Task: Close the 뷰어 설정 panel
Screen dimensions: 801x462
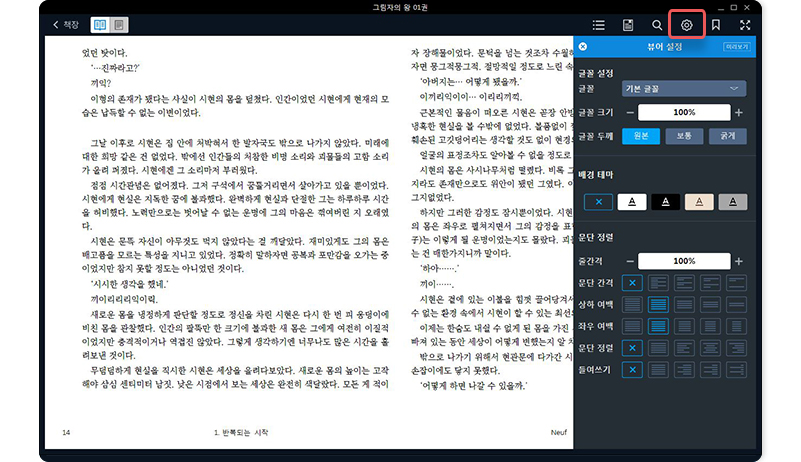Action: click(583, 47)
